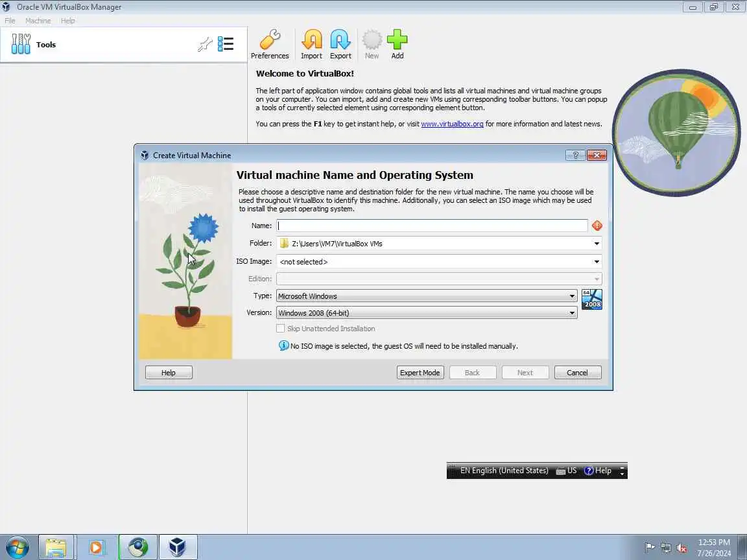Click the Export appliance icon
This screenshot has width=747, height=560.
(x=340, y=44)
